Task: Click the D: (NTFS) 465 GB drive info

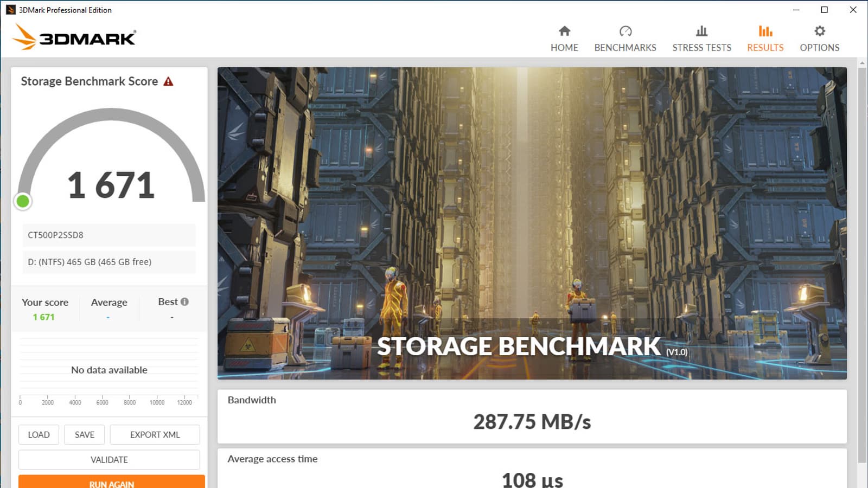Action: [x=90, y=262]
